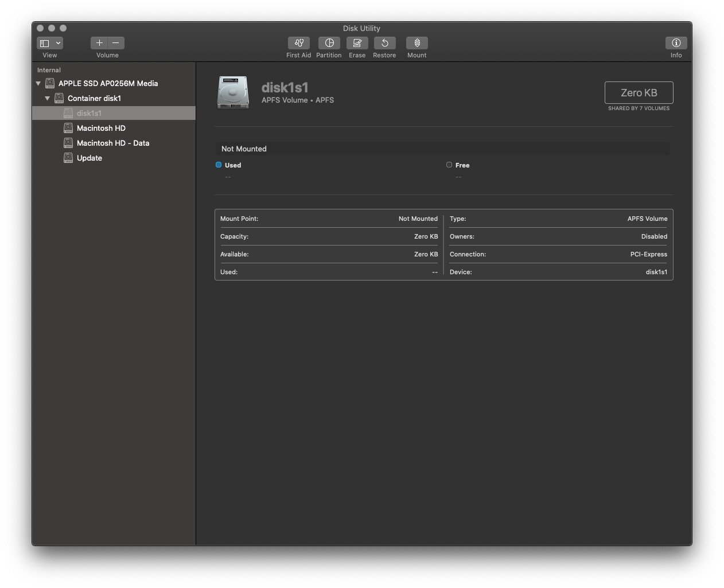Click the Macintosh HD drive icon
The width and height of the screenshot is (724, 588).
pyautogui.click(x=68, y=128)
